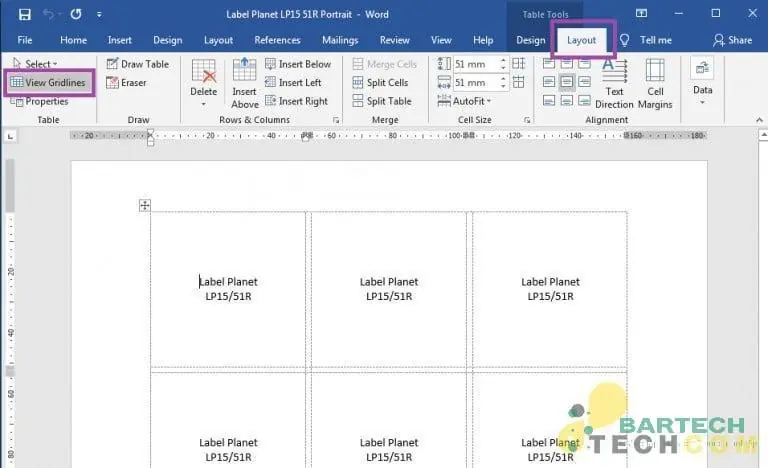This screenshot has height=468, width=768.
Task: Save the document with the floppy disk icon
Action: [x=24, y=14]
